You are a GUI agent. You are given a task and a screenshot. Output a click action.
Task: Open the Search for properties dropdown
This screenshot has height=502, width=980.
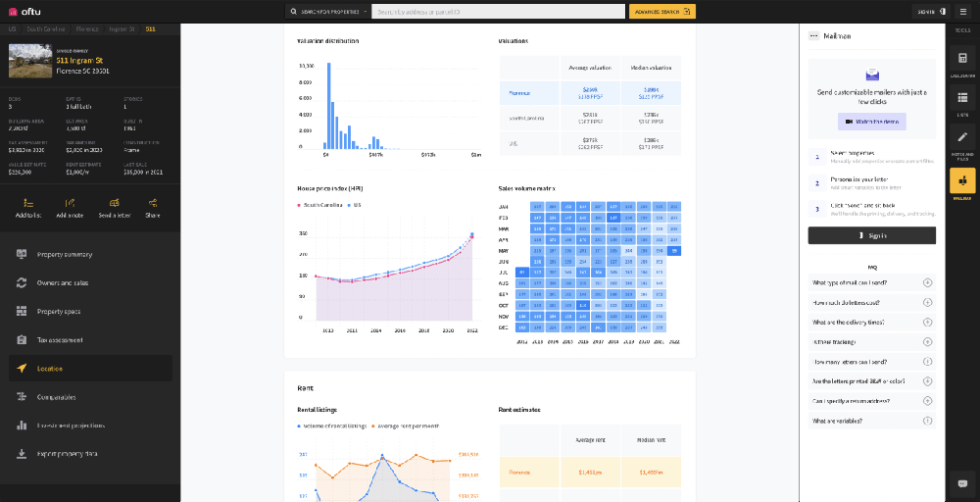coord(327,11)
